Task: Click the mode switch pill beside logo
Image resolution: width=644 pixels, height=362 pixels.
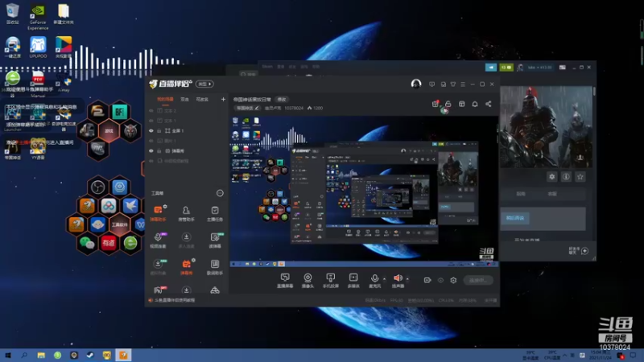Action: (204, 84)
